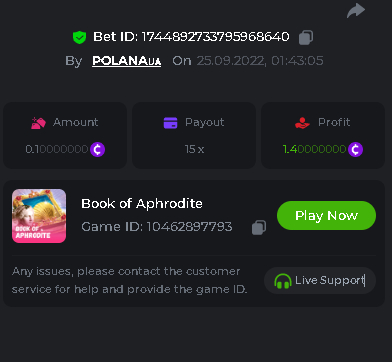The image size is (392, 362).
Task: Click the green verified shield icon
Action: pos(79,37)
